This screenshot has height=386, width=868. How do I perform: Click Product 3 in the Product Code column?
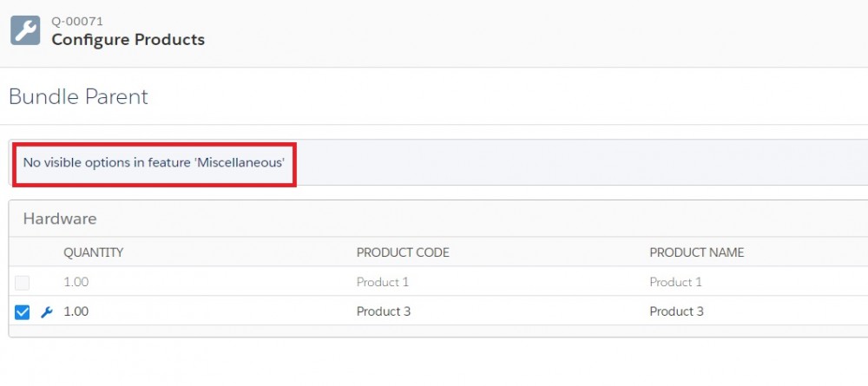click(x=384, y=311)
